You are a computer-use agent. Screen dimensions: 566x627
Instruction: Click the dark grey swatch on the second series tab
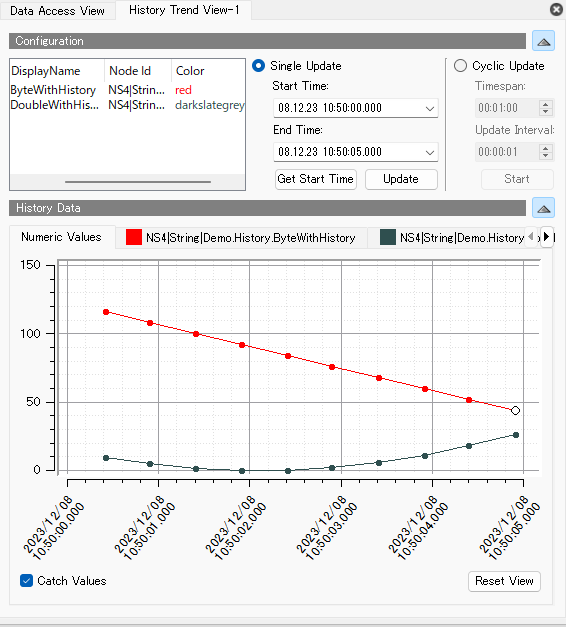388,237
